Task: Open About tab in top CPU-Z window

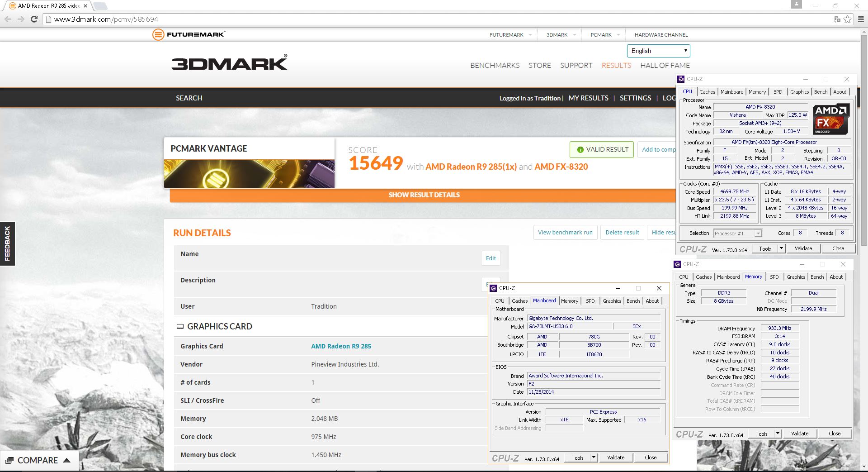Action: pos(840,92)
